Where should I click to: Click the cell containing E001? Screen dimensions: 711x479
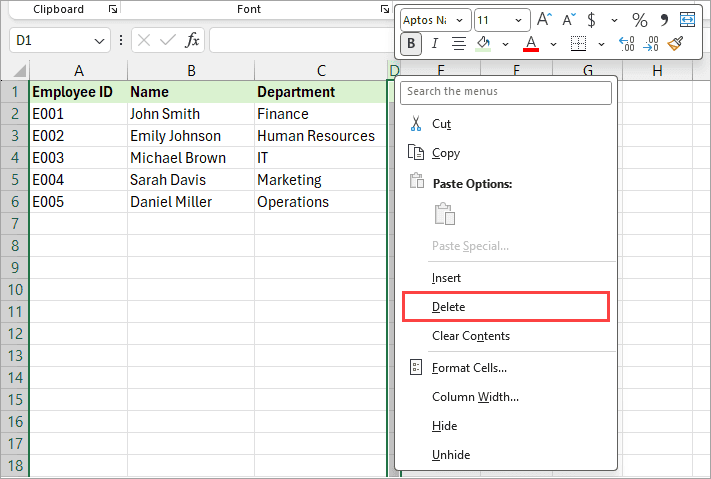tap(78, 114)
